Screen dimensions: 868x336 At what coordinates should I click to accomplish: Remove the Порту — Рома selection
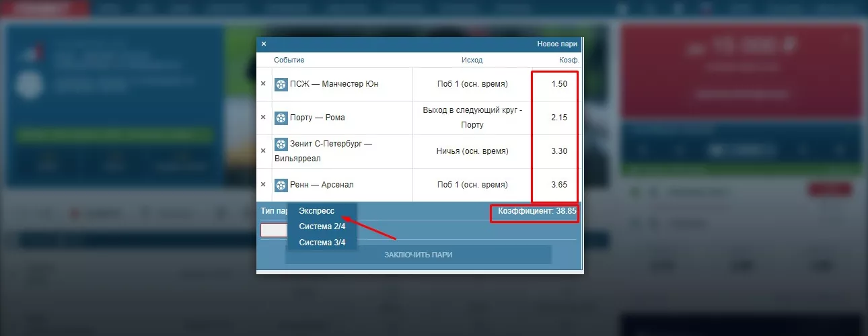[x=263, y=118]
